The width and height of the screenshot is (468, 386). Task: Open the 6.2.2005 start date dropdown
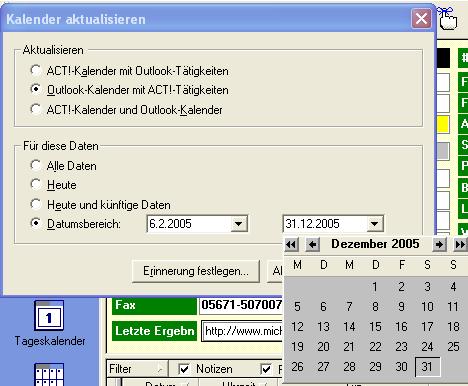click(239, 224)
